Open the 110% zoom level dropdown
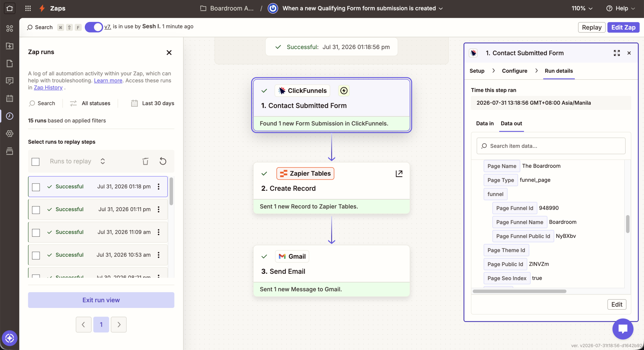644x350 pixels. click(x=582, y=8)
